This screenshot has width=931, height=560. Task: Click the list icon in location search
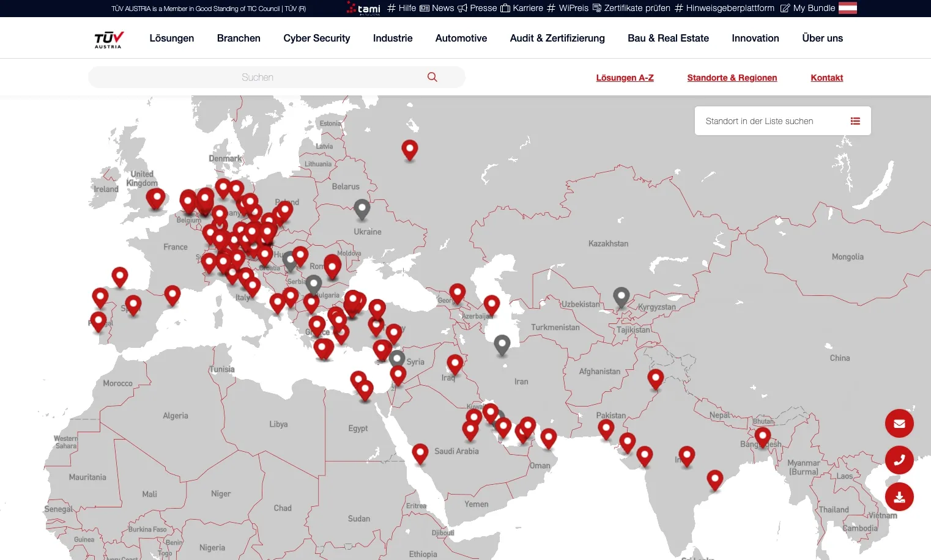coord(855,121)
